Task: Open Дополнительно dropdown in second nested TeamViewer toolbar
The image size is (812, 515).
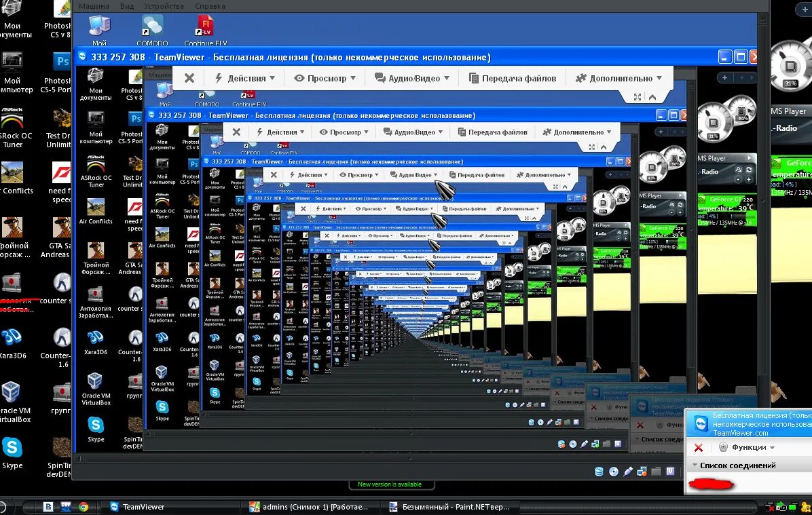Action: [577, 132]
